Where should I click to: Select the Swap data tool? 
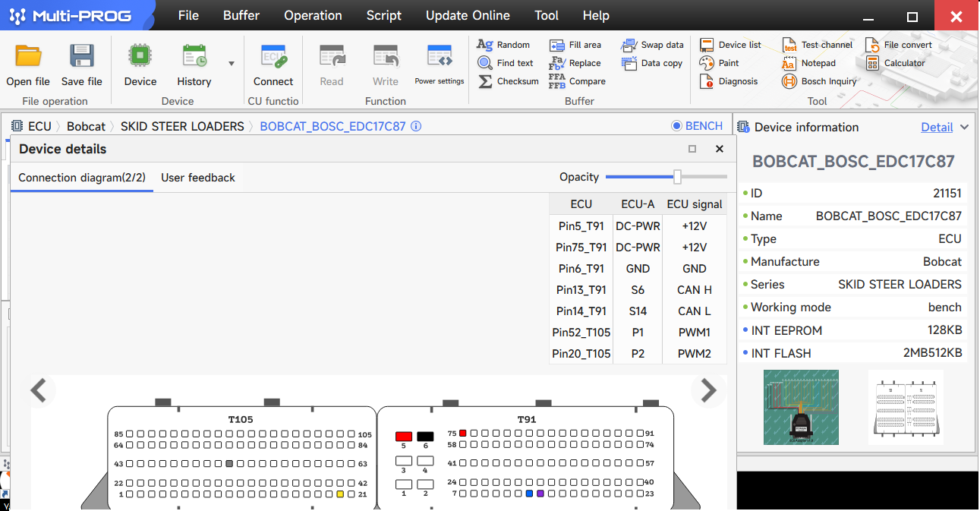pos(652,45)
